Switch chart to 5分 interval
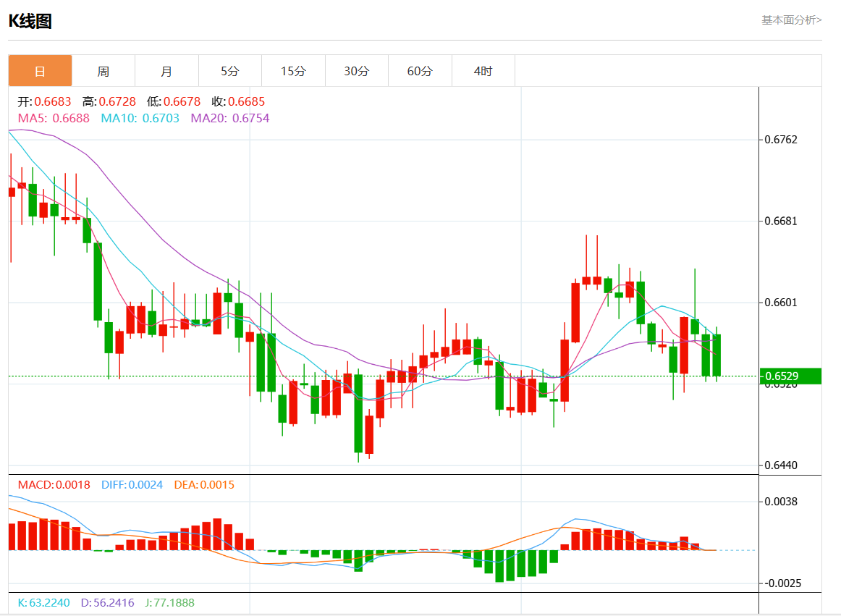 229,71
